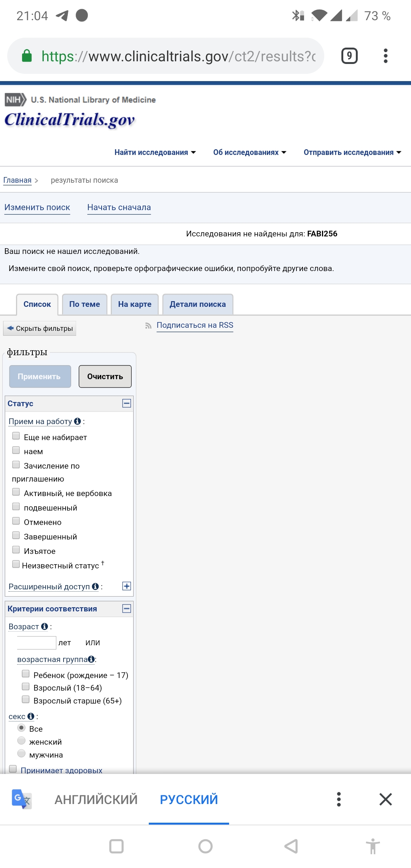Open the Найти исследования dropdown menu
The image size is (411, 868).
coord(155,152)
